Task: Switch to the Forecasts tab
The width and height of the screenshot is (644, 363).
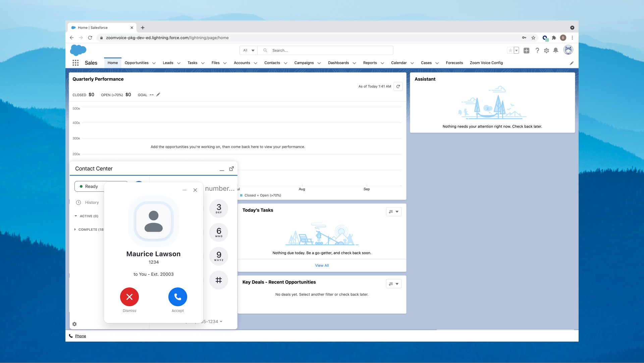Action: 454,63
